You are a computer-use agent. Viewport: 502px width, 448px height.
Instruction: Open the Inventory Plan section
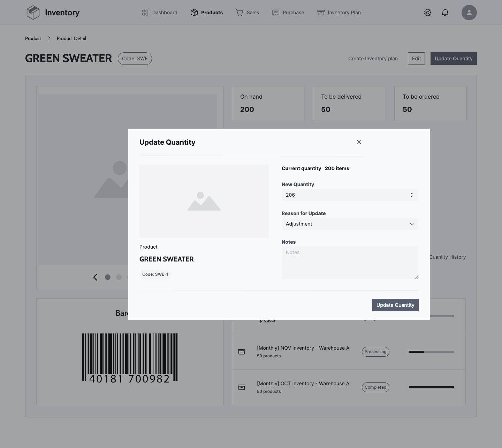point(339,13)
